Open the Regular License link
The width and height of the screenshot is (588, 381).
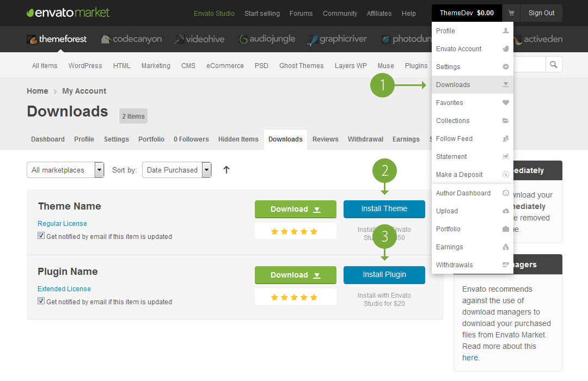[x=62, y=224]
